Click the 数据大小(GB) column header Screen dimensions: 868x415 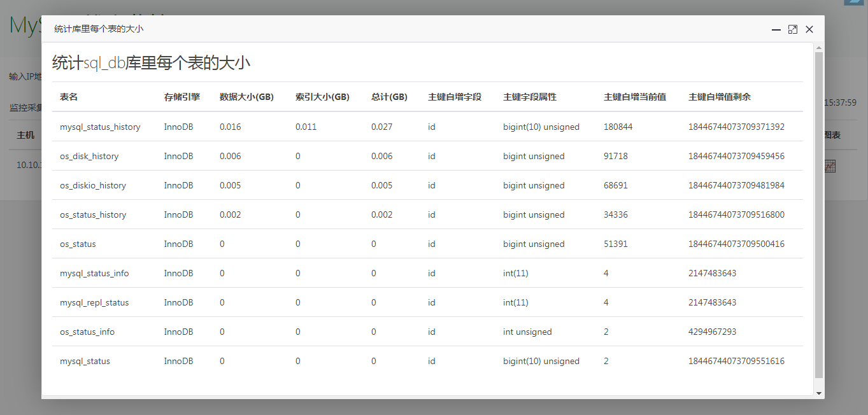(246, 97)
